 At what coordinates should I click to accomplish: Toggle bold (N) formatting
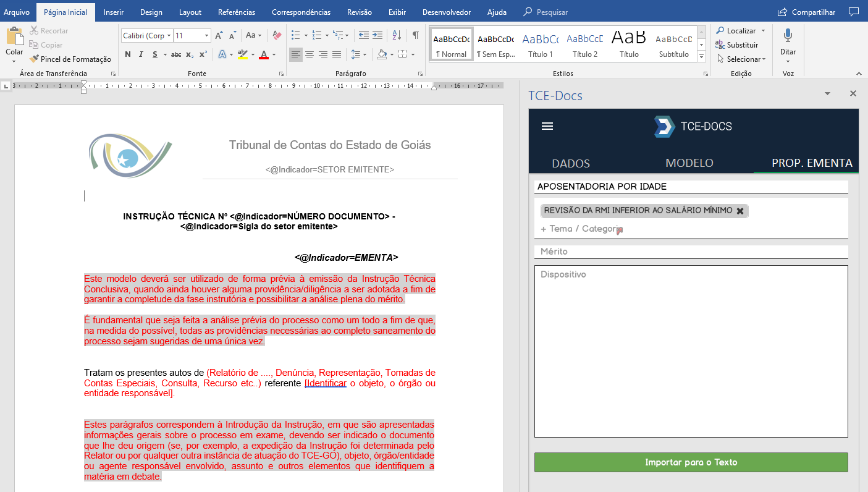tap(128, 54)
